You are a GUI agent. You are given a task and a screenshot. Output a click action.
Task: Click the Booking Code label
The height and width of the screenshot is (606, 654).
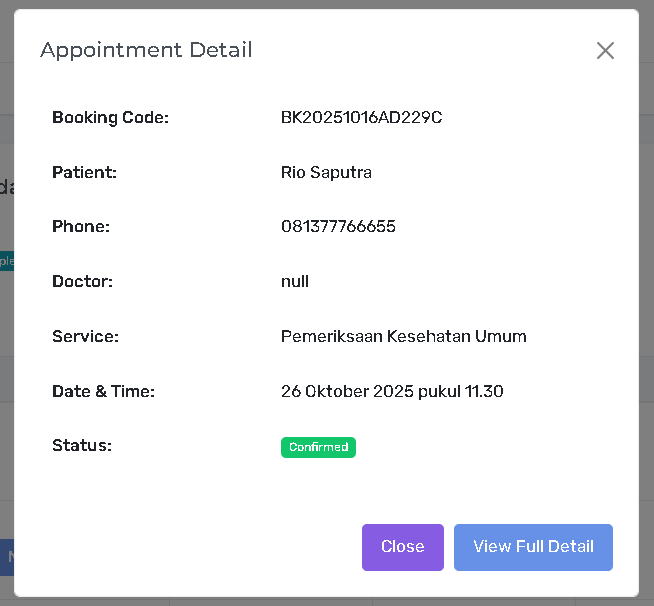tap(110, 118)
